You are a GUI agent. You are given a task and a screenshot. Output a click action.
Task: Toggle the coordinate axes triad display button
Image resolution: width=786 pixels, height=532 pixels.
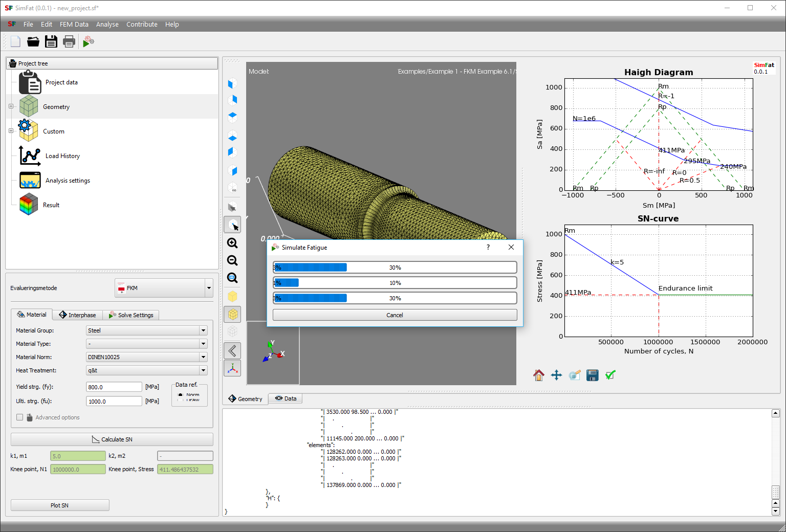pos(232,368)
